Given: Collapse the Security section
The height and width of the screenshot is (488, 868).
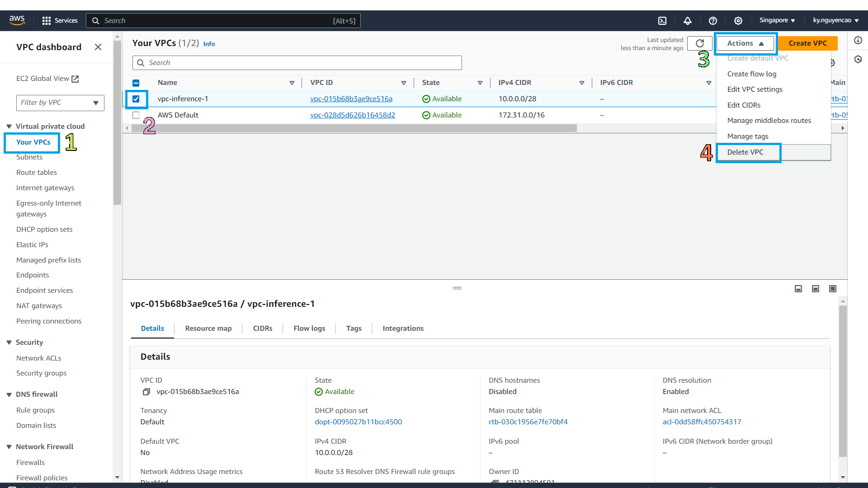Looking at the screenshot, I should [x=9, y=343].
